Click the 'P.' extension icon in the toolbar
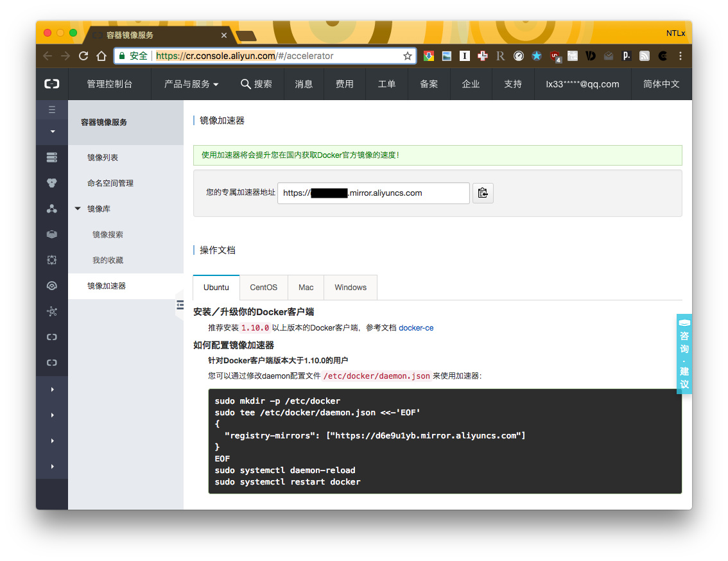The width and height of the screenshot is (728, 561). (x=627, y=56)
